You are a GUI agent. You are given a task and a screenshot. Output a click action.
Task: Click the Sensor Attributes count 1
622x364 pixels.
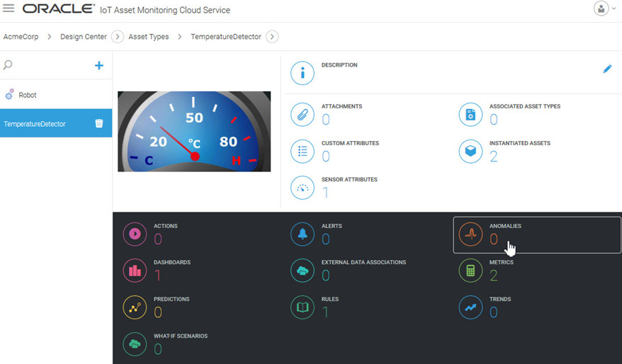[x=326, y=193]
